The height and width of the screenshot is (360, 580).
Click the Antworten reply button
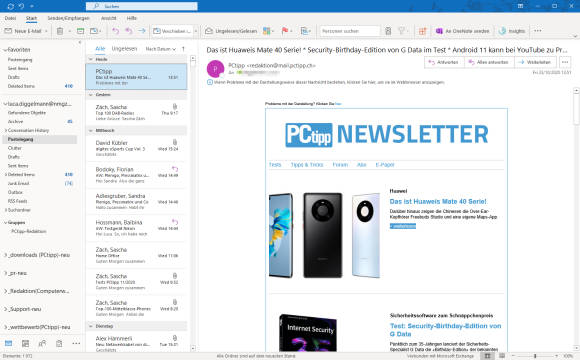click(443, 62)
